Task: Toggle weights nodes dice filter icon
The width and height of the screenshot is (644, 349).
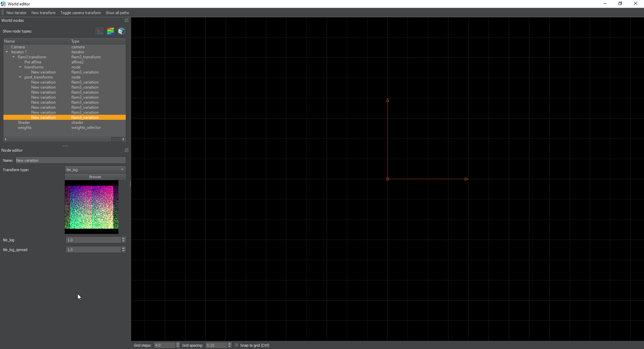Action: click(x=121, y=31)
